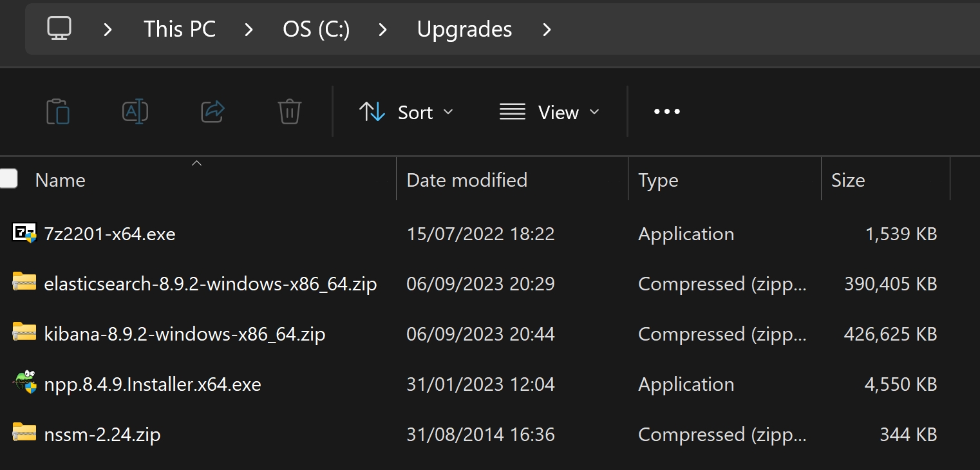Open the Sort dropdown menu

[406, 112]
